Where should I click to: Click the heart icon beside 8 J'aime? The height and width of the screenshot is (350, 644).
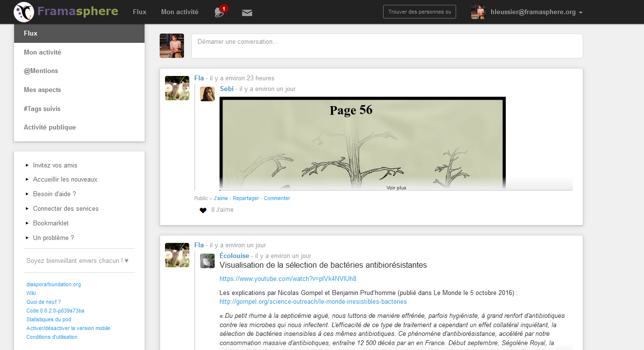(x=203, y=210)
